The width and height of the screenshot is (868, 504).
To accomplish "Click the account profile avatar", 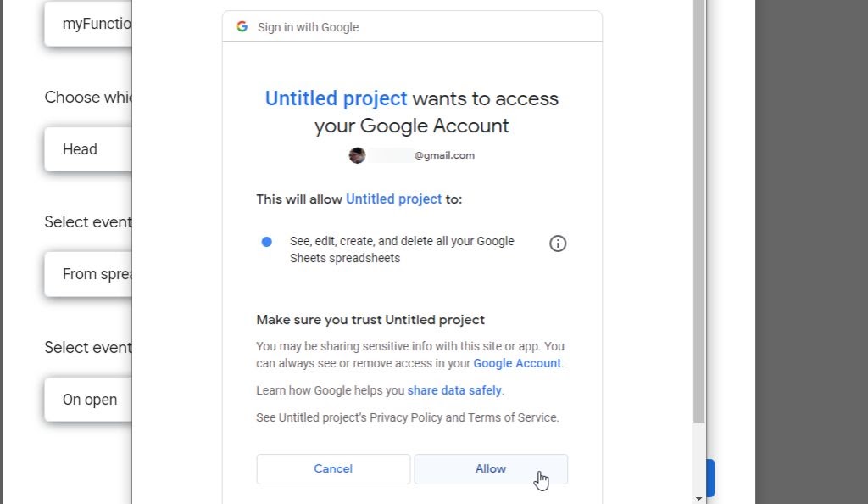I will pyautogui.click(x=357, y=155).
